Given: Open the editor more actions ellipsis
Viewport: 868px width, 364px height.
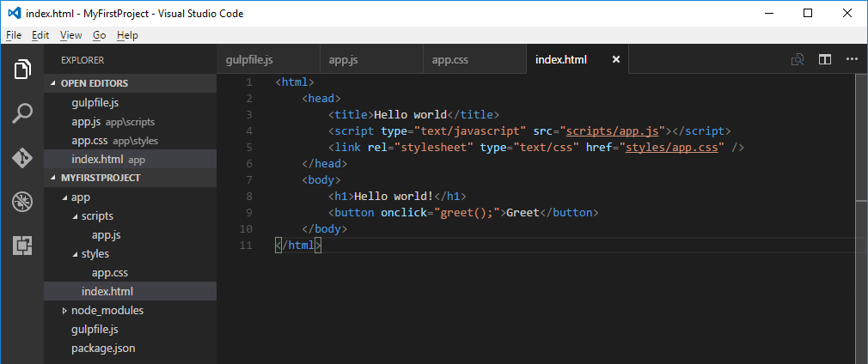Looking at the screenshot, I should click(852, 60).
